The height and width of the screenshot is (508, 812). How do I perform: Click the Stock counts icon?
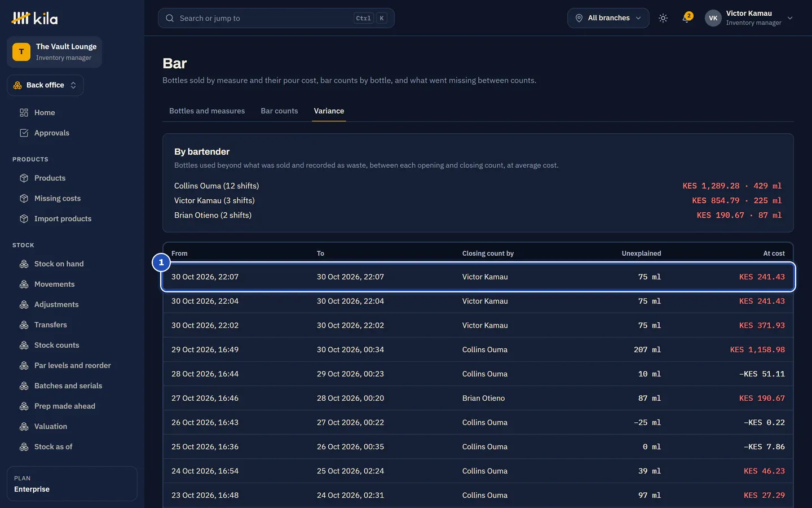click(x=24, y=345)
